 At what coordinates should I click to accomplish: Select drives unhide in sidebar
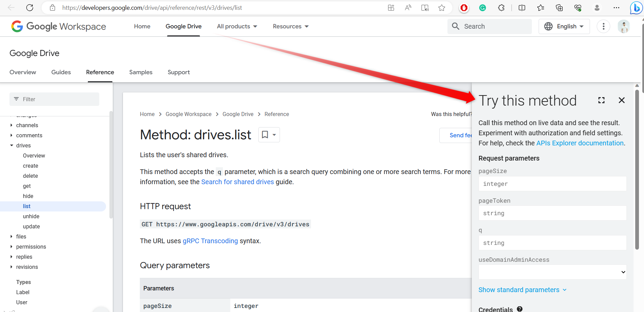point(31,216)
